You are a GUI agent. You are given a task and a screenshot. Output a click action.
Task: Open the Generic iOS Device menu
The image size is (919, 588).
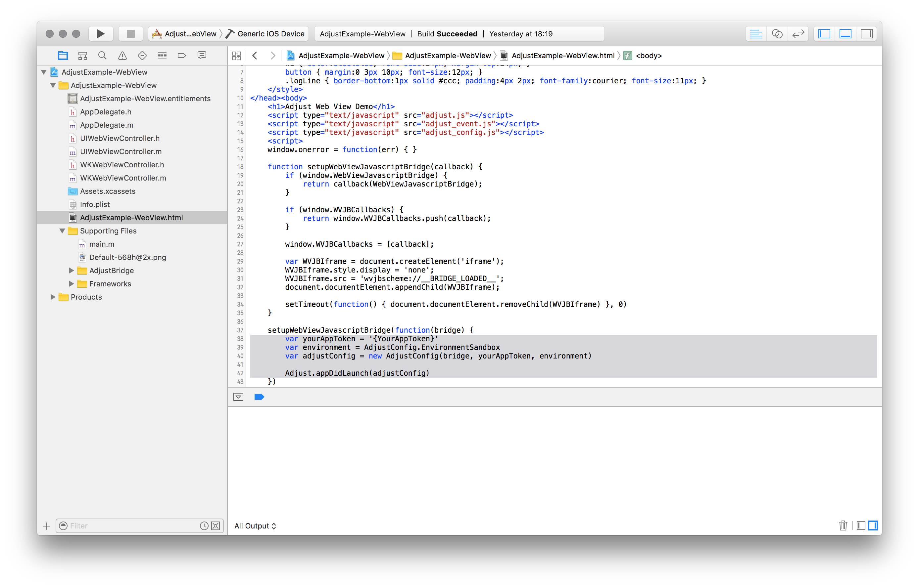point(270,33)
